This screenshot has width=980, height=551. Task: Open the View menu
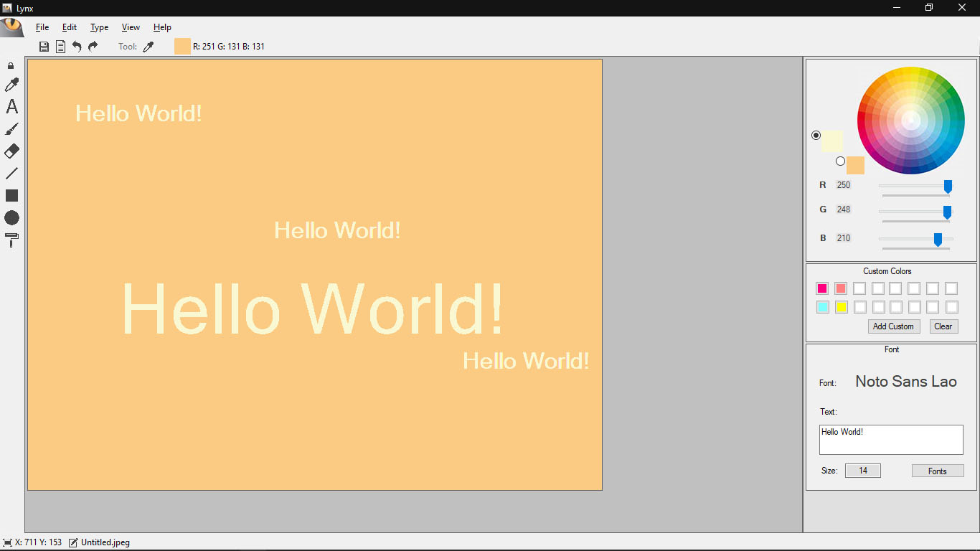click(131, 27)
